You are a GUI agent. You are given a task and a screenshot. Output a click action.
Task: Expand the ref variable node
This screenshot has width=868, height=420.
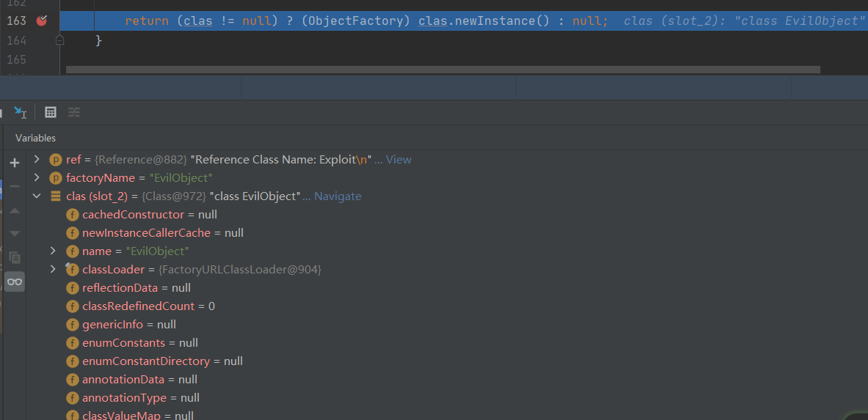point(37,159)
